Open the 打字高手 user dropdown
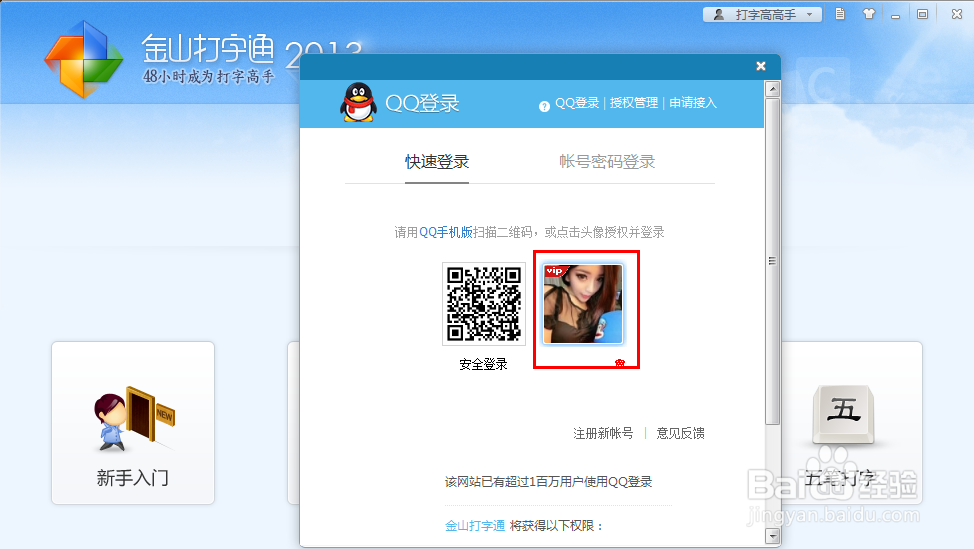 (x=762, y=14)
